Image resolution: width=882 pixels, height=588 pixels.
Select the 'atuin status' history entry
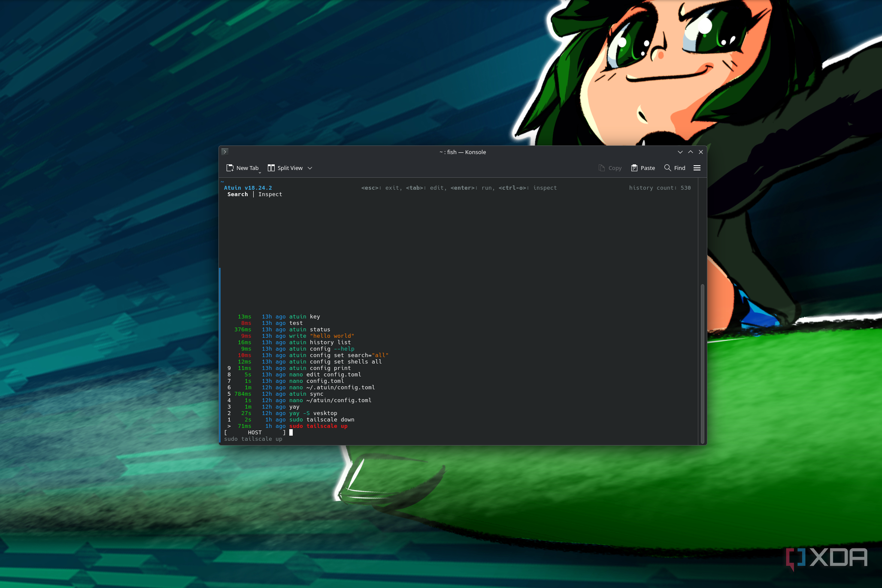click(309, 330)
